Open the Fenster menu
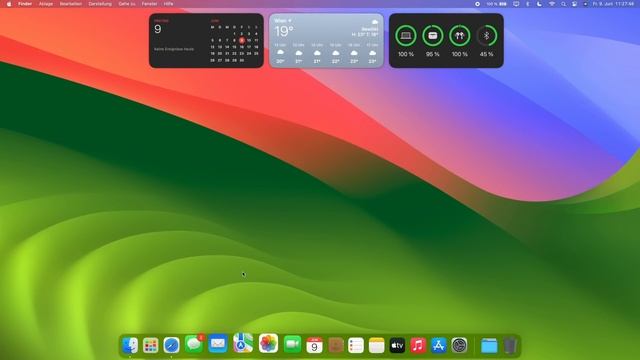Image resolution: width=640 pixels, height=360 pixels. (x=149, y=4)
